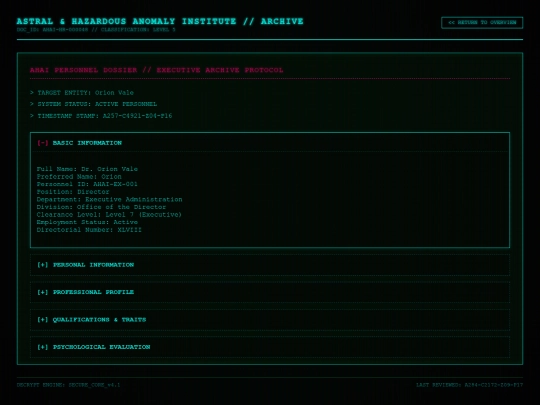The image size is (540, 405).
Task: Click the Division: Office of the Director line
Action: 101,207
